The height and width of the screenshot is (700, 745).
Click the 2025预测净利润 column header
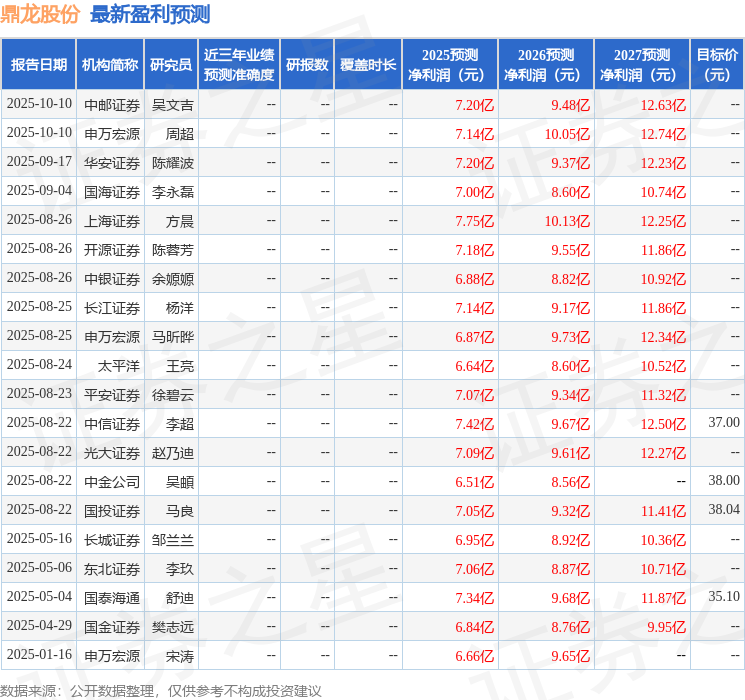450,64
